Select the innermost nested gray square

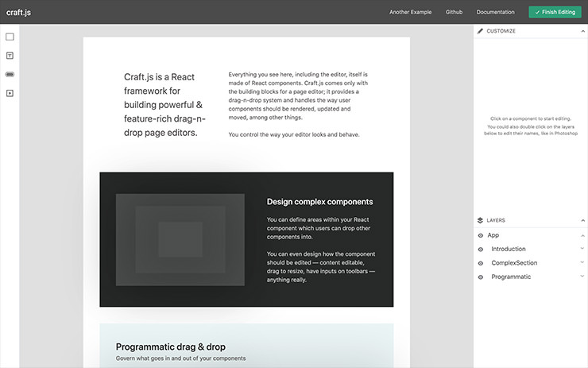coord(180,239)
